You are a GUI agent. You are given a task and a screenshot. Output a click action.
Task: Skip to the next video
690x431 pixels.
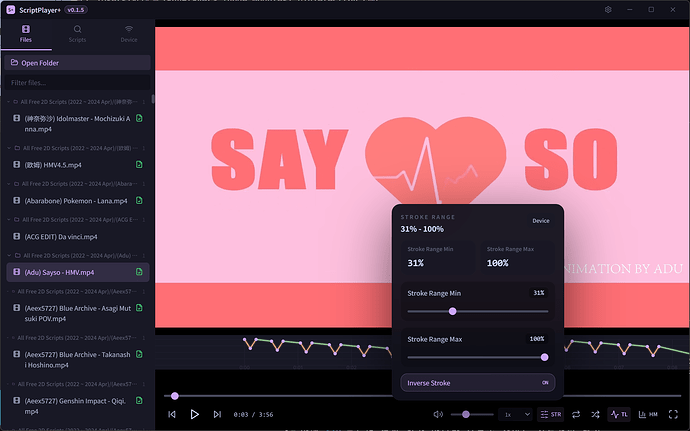pos(217,414)
